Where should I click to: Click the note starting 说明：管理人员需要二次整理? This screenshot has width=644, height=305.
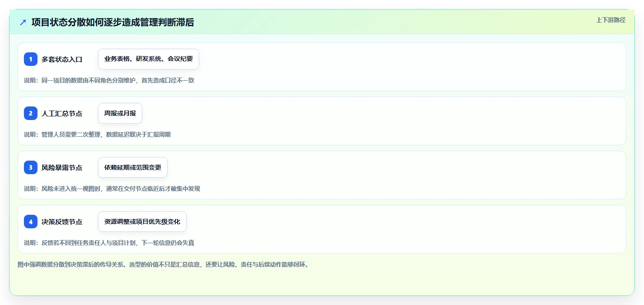pos(97,134)
